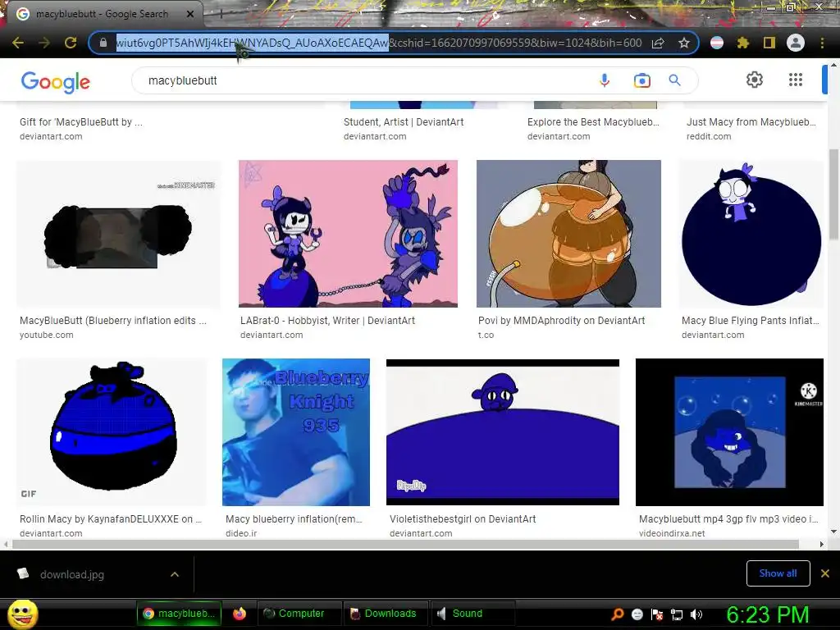The image size is (840, 630).
Task: Open the download.jpg options chevron
Action: coord(175,574)
